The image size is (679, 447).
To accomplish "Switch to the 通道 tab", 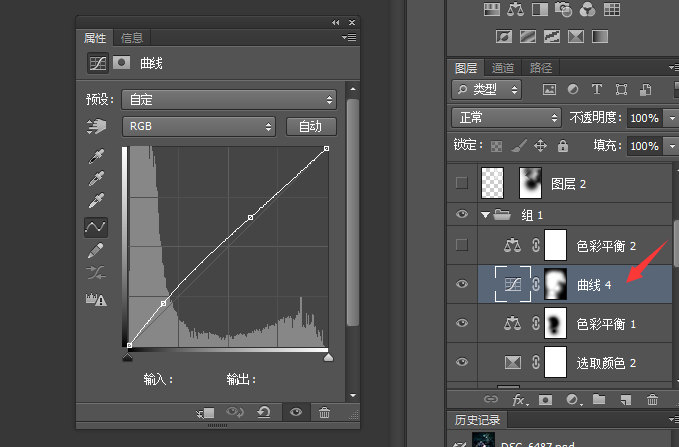I will click(x=503, y=68).
